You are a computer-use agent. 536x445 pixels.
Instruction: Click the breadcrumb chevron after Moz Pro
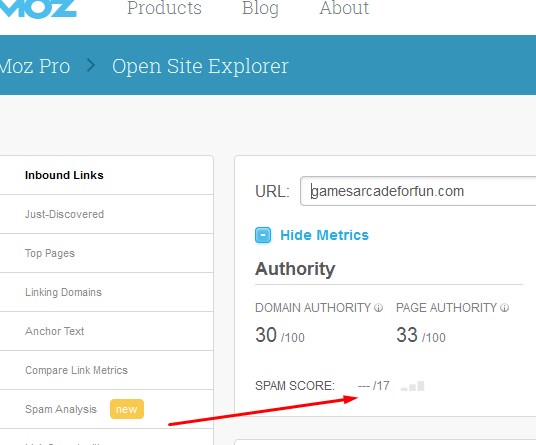coord(91,65)
